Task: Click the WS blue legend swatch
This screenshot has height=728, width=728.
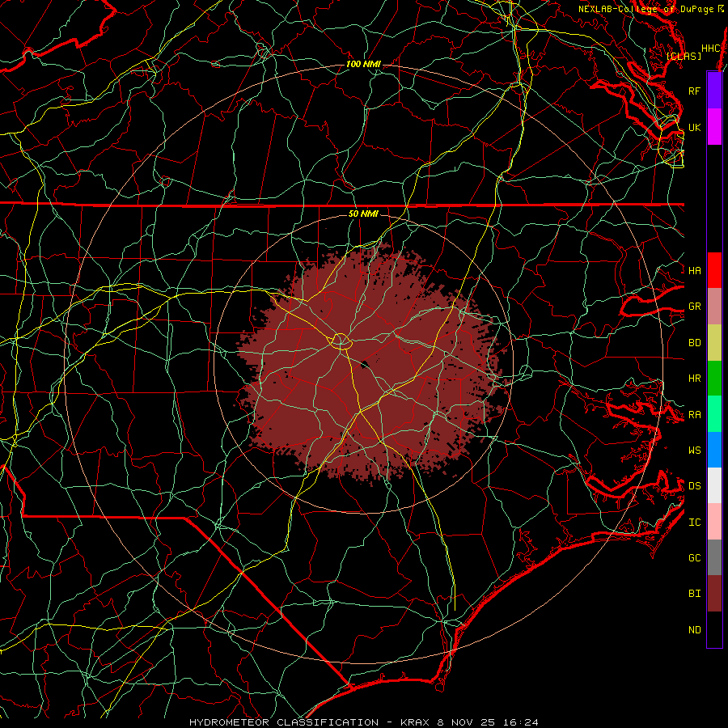Action: click(714, 450)
